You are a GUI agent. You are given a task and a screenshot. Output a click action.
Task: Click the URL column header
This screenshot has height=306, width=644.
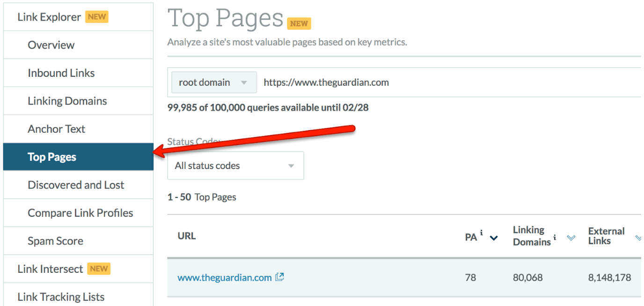coord(187,236)
